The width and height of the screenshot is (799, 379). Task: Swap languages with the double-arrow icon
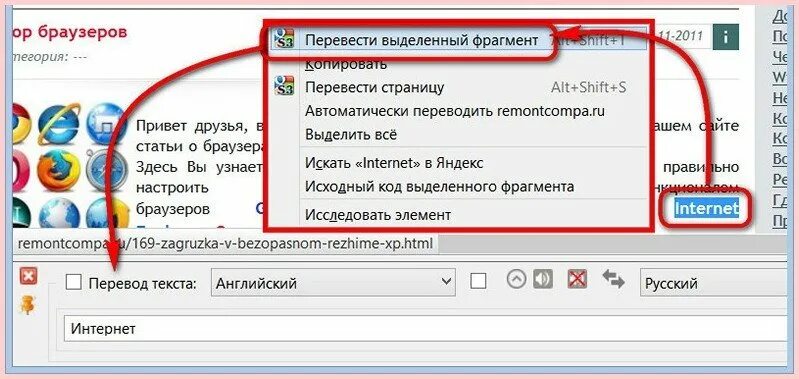click(x=613, y=280)
